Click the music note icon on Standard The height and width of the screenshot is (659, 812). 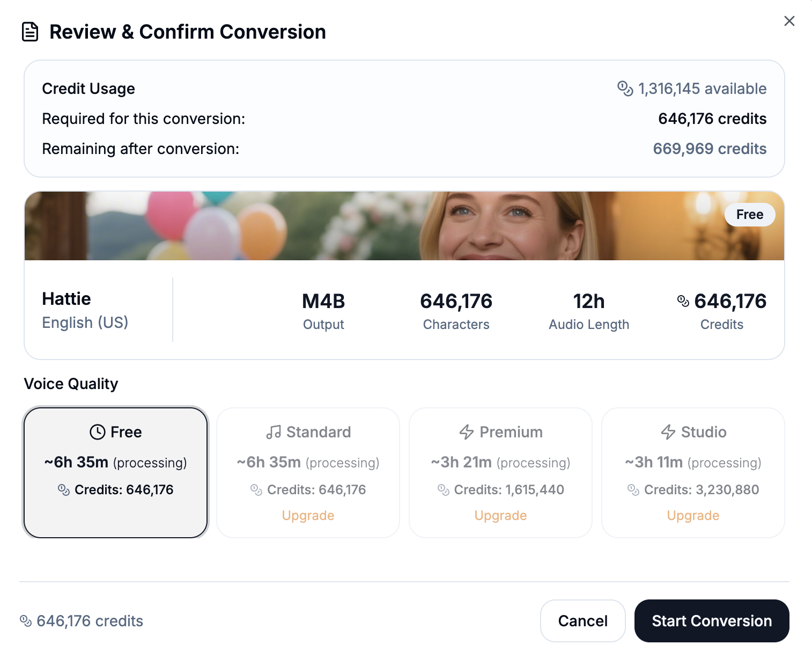[x=274, y=432]
